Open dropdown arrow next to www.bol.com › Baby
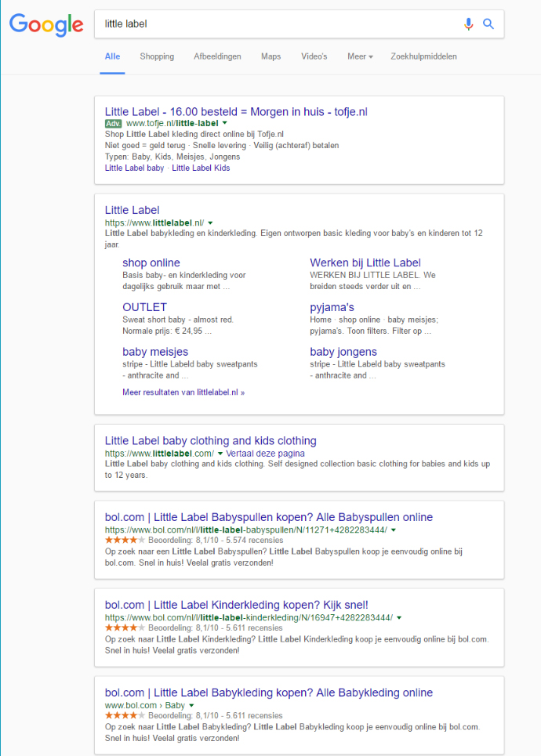 [x=191, y=705]
